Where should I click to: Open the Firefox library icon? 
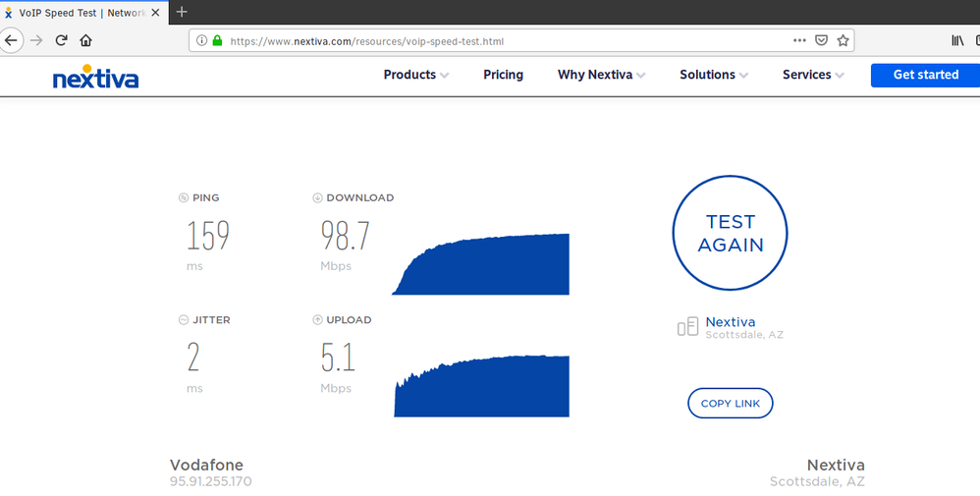click(x=957, y=40)
